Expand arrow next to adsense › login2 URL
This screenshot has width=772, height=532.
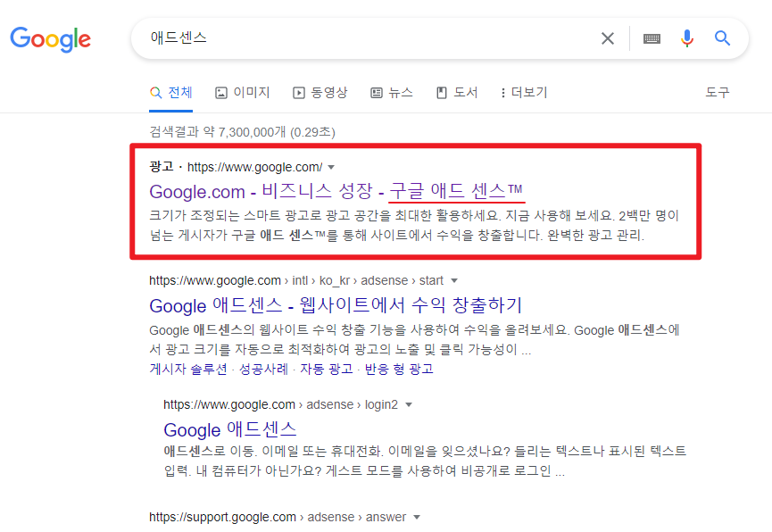click(409, 405)
